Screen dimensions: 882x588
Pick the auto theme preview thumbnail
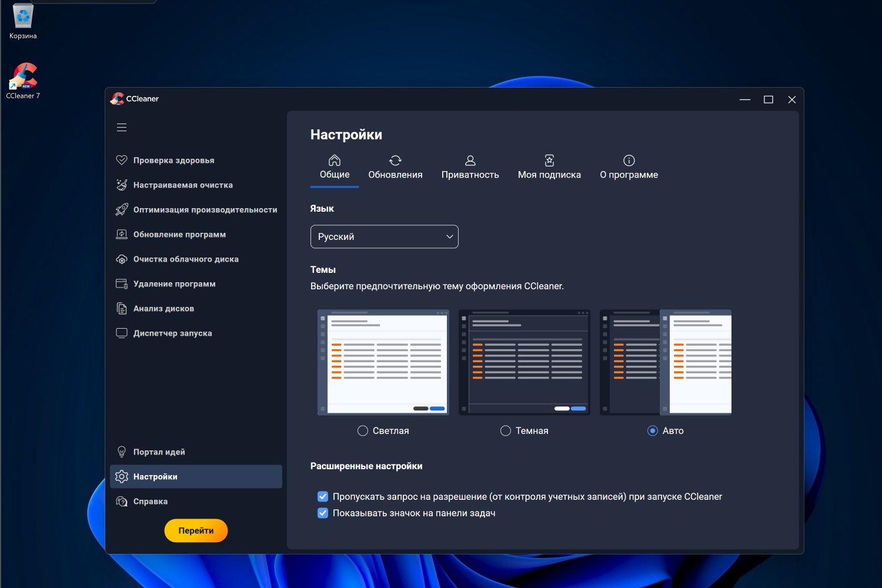666,362
